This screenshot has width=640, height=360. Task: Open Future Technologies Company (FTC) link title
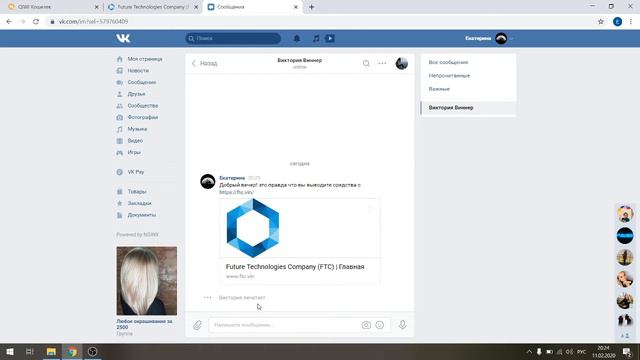295,267
